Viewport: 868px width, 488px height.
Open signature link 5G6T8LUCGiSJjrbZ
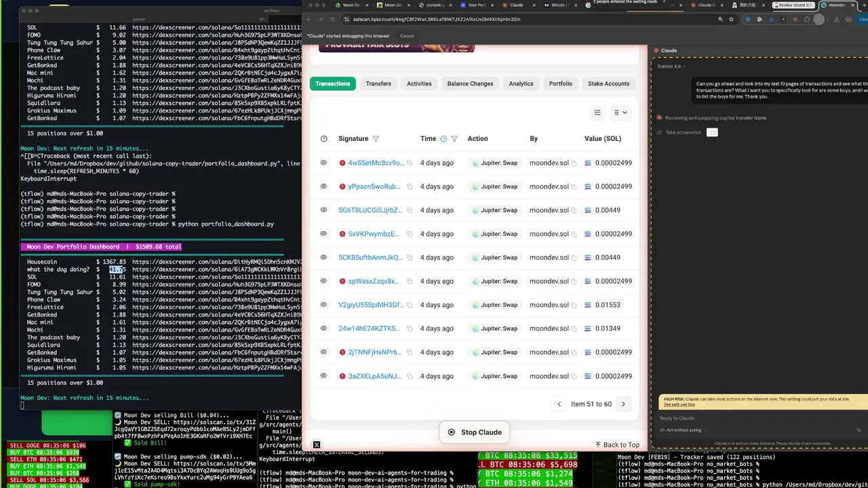[x=370, y=210]
